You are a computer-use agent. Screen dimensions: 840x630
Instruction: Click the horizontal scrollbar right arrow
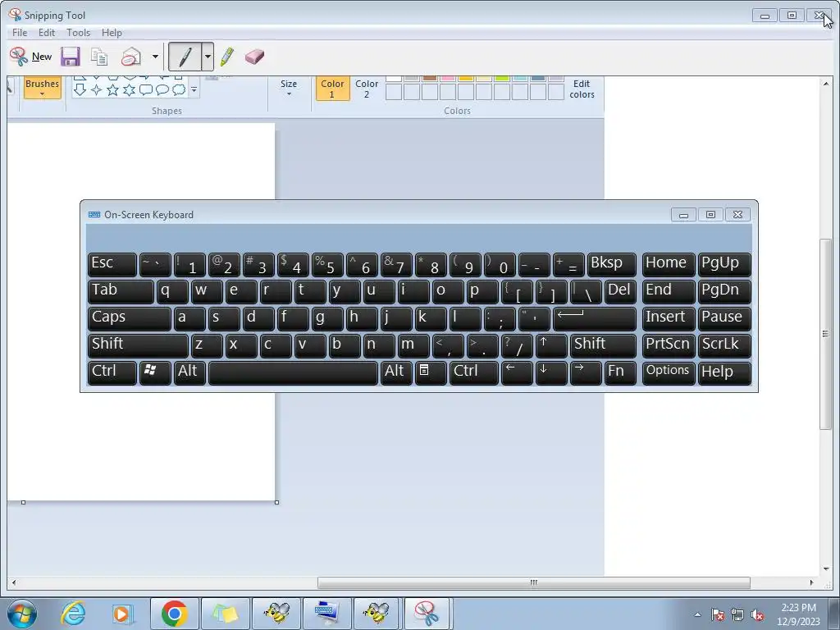pos(811,582)
